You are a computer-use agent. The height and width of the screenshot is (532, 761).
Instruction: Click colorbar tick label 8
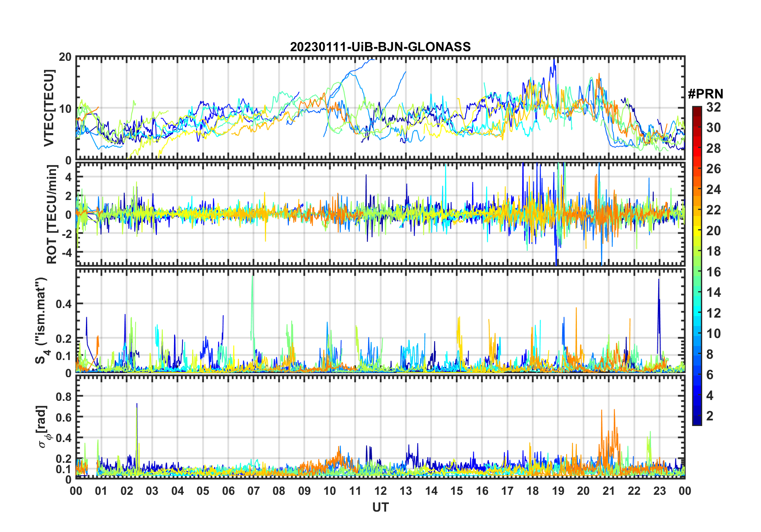click(x=710, y=354)
